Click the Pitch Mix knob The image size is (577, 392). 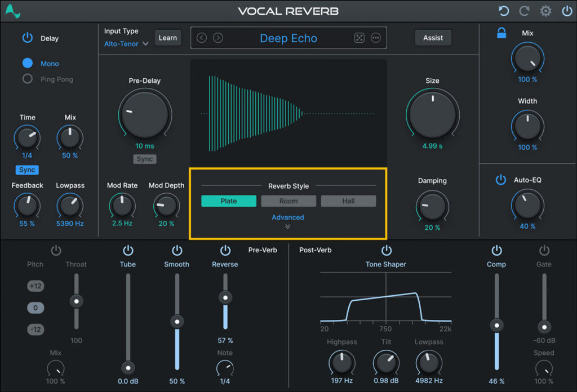[x=56, y=368]
